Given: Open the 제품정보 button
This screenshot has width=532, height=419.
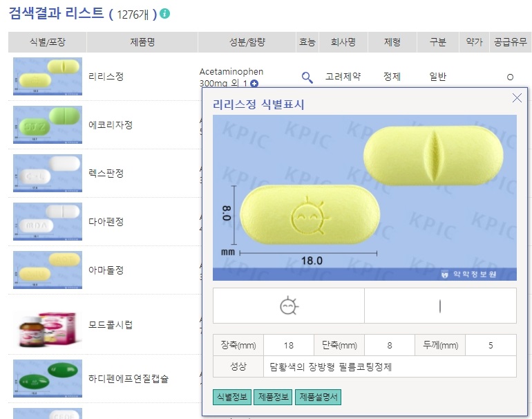Looking at the screenshot, I should tap(273, 397).
